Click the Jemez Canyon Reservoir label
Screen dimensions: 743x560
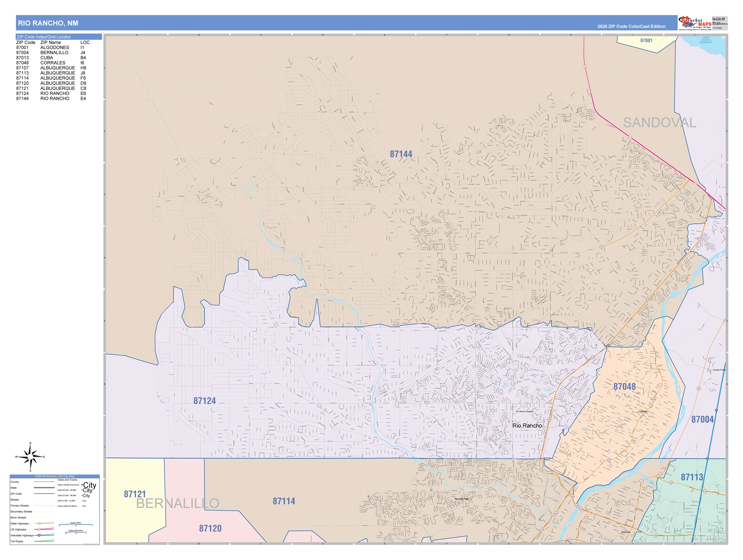[x=706, y=40]
